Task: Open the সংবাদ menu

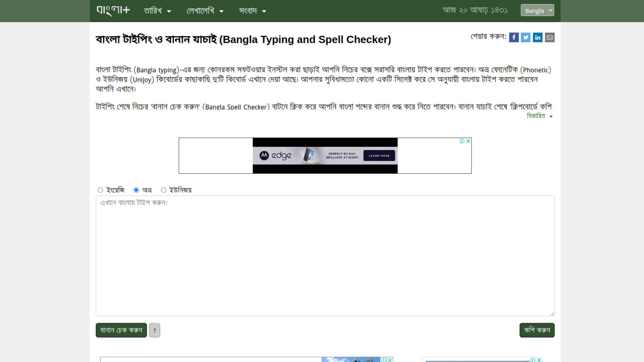Action: (x=252, y=11)
